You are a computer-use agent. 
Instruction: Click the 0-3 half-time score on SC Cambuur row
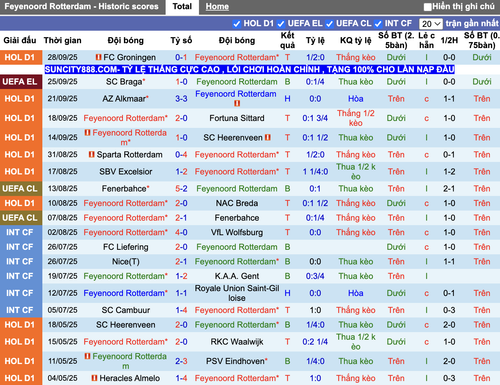click(449, 310)
